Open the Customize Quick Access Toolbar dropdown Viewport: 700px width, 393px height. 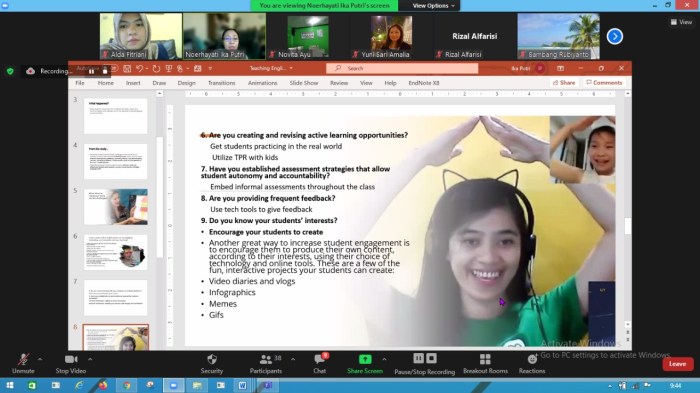tap(210, 68)
